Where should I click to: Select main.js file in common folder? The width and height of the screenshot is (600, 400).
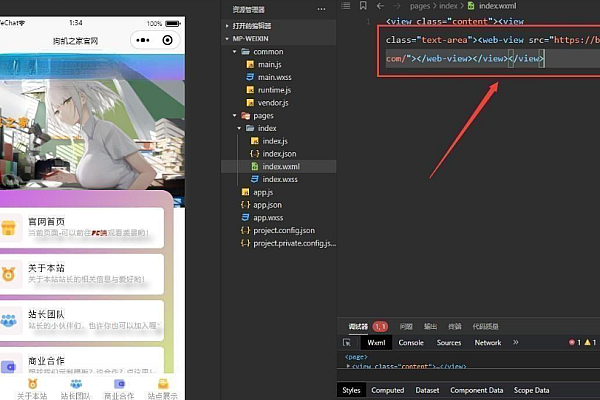269,64
